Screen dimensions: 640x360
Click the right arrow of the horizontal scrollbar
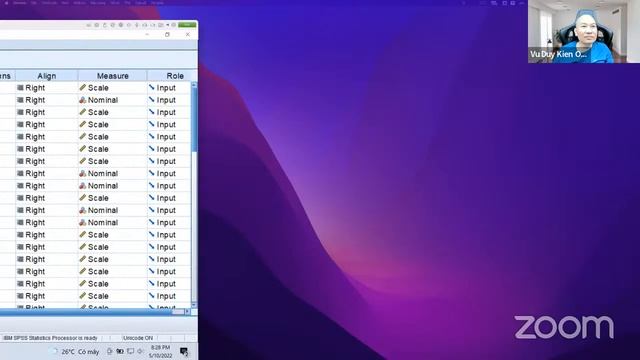click(x=187, y=312)
